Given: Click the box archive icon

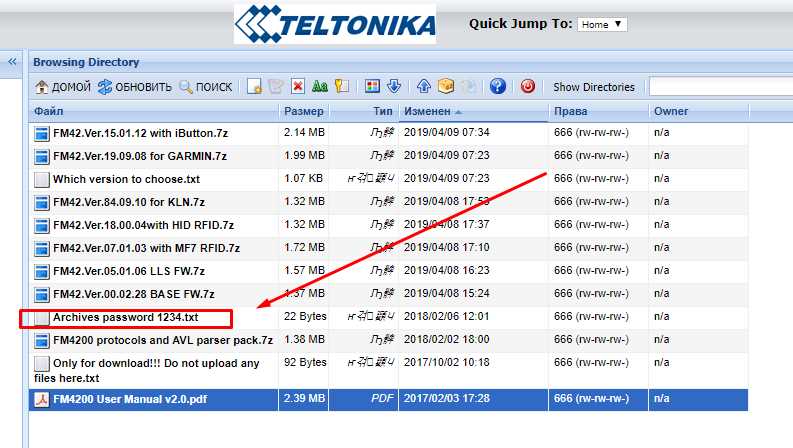Looking at the screenshot, I should tap(445, 87).
